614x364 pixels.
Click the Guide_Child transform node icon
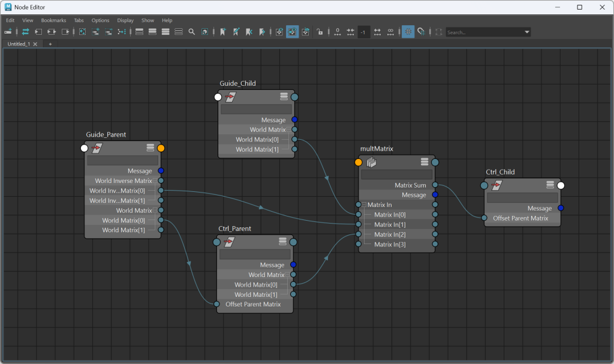coord(230,97)
